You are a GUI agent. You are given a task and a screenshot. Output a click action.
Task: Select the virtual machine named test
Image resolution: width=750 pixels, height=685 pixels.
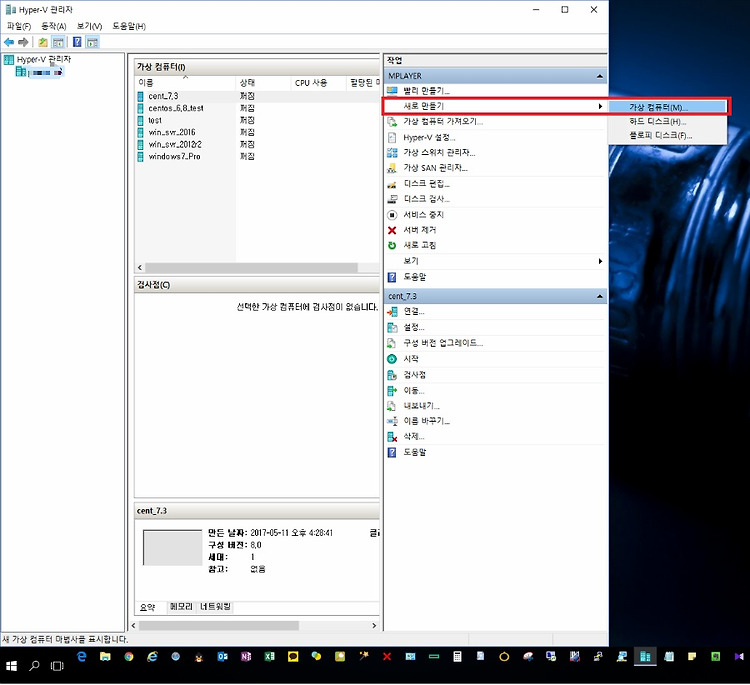pyautogui.click(x=155, y=120)
